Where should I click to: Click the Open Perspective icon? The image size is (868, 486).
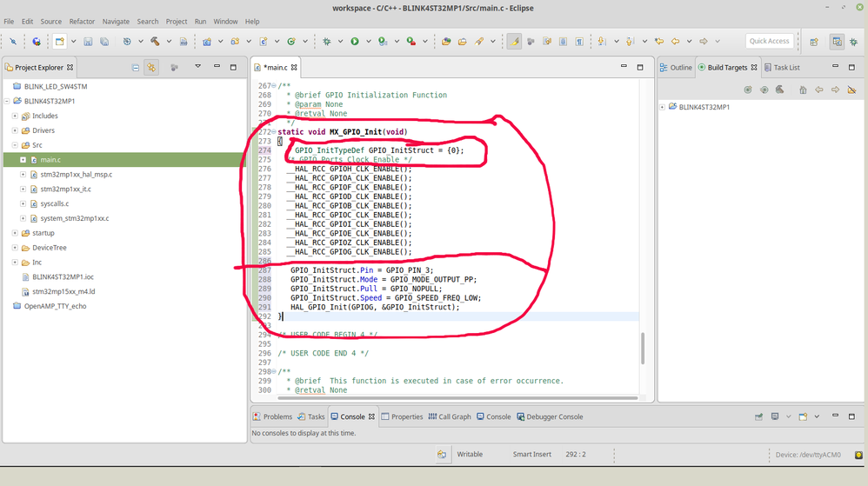[814, 42]
